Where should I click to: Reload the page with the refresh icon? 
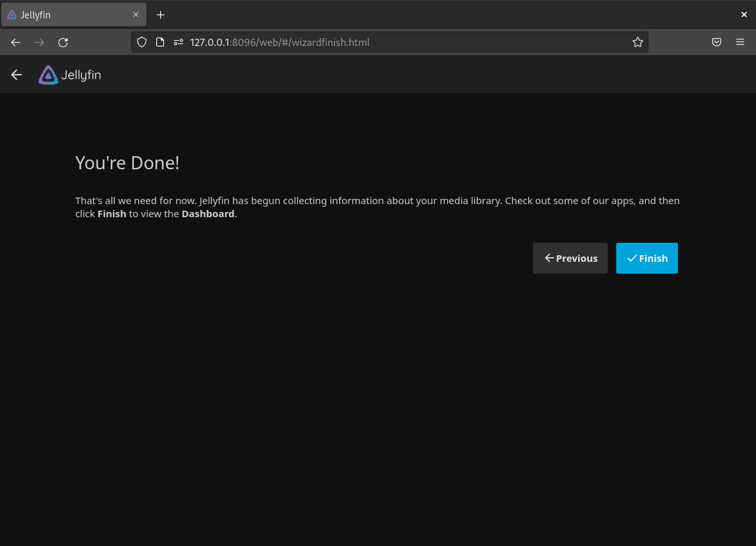pyautogui.click(x=63, y=42)
